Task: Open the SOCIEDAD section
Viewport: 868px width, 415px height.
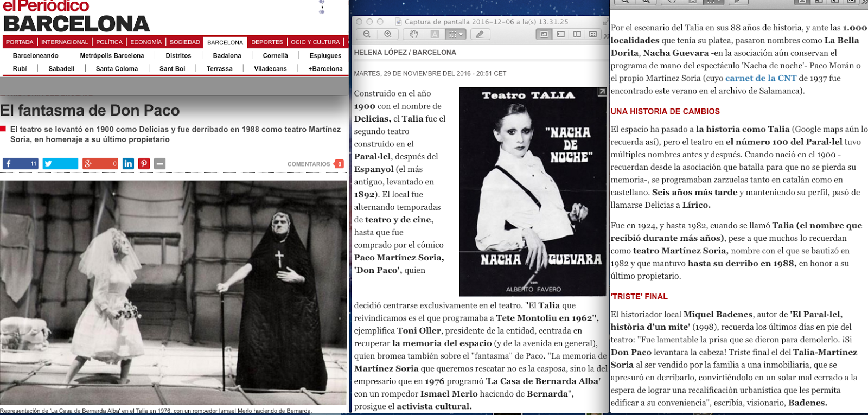Action: (185, 42)
